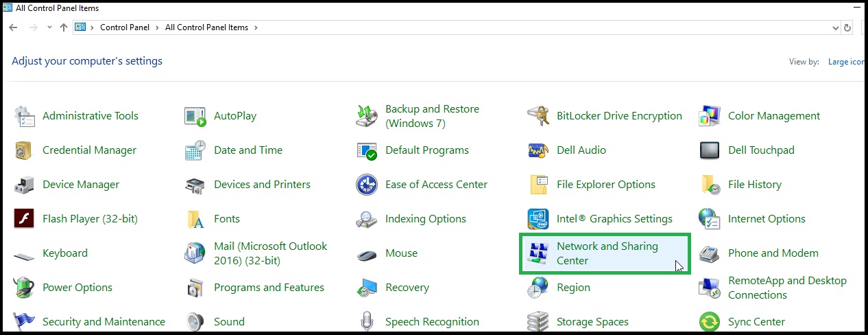The height and width of the screenshot is (335, 868).
Task: Click the Storage Spaces text link
Action: pos(594,321)
